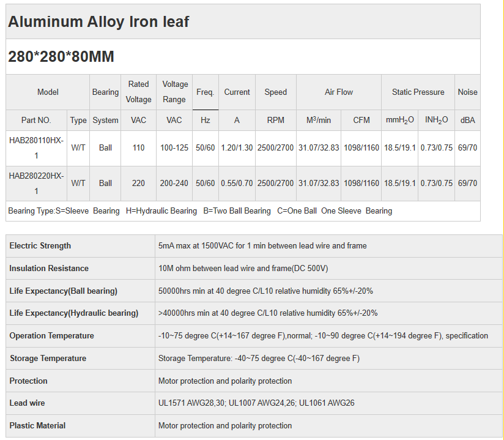The height and width of the screenshot is (440, 504).
Task: Click the CFM sub-header cell
Action: 361,120
